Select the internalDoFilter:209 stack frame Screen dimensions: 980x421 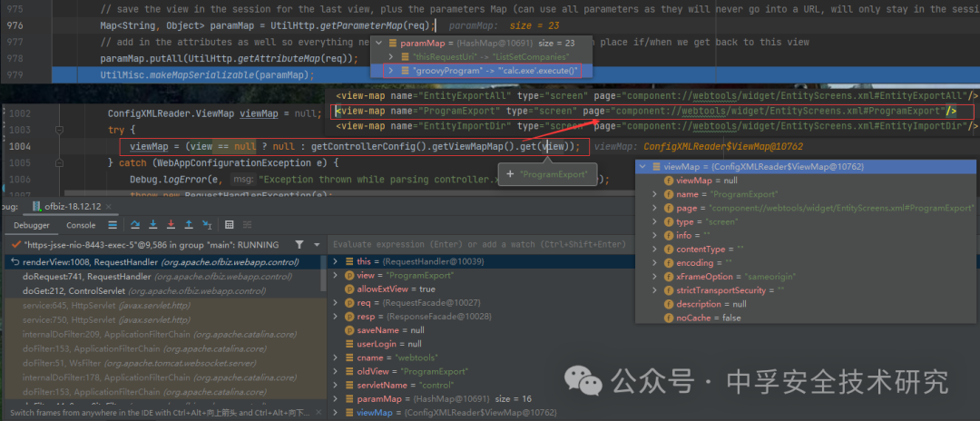tap(162, 334)
